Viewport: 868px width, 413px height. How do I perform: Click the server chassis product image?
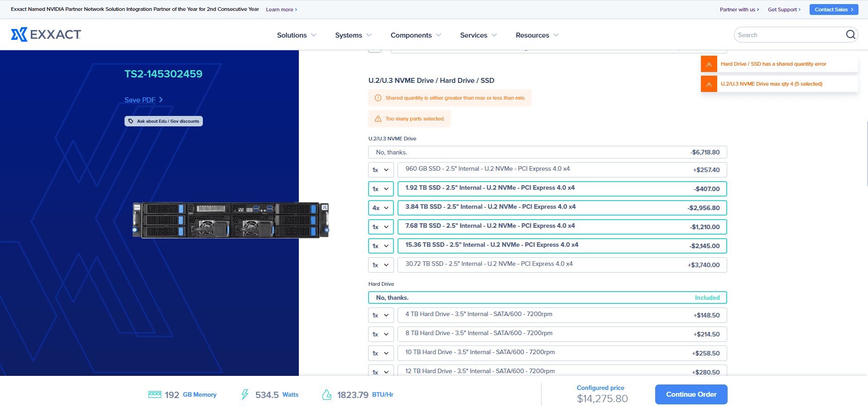pos(231,220)
